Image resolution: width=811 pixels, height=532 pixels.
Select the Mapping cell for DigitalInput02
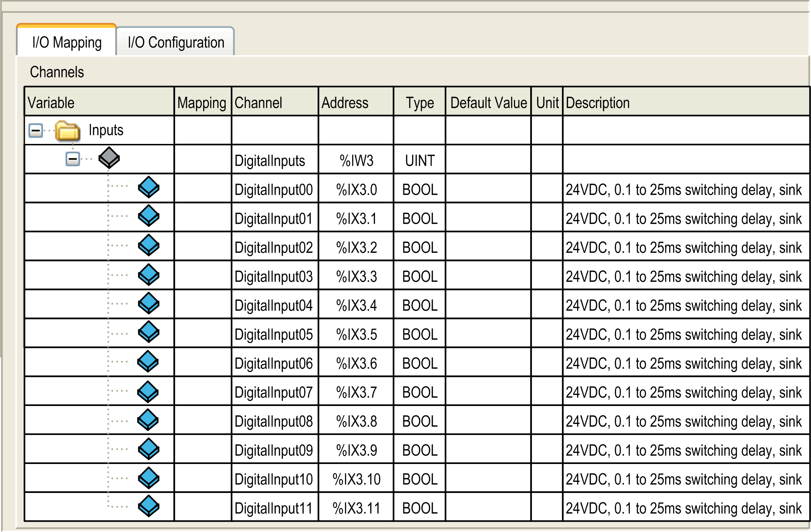(x=203, y=247)
